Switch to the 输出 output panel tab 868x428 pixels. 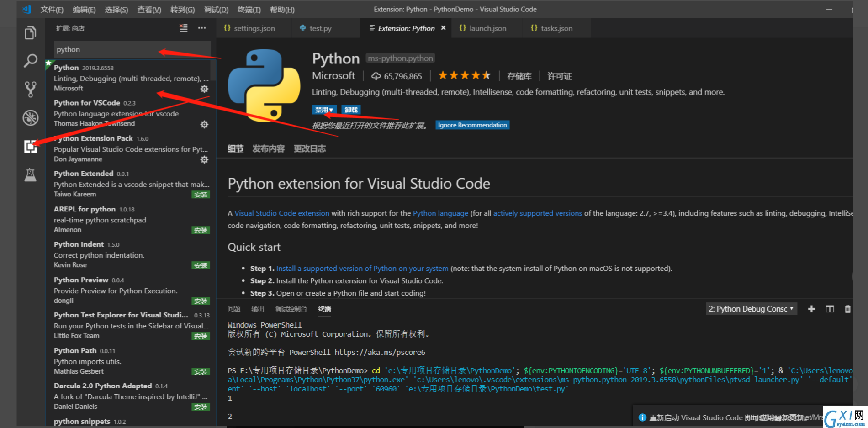258,309
